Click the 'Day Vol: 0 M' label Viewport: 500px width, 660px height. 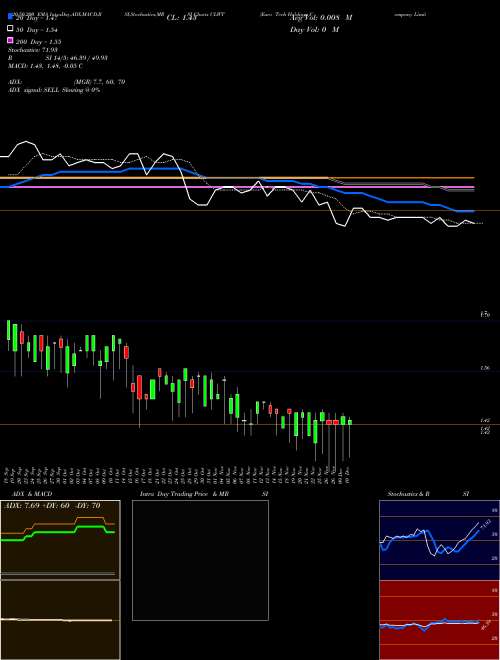click(314, 29)
